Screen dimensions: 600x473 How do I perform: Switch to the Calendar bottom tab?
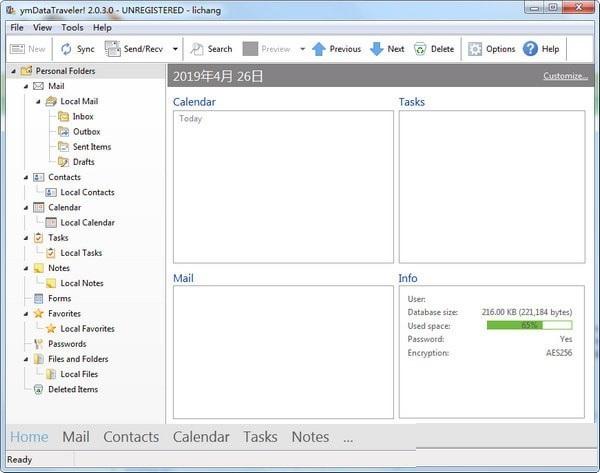pyautogui.click(x=201, y=437)
